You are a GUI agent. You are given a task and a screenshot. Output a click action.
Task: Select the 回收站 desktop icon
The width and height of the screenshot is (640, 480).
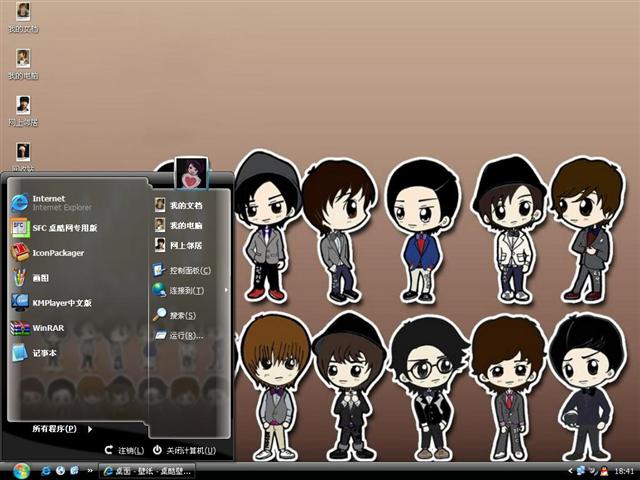(x=23, y=156)
